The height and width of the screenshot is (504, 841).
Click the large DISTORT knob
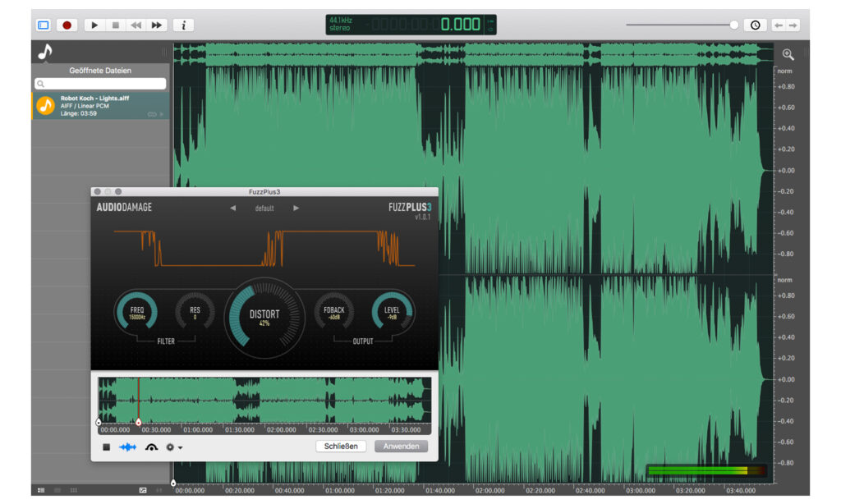pos(264,318)
